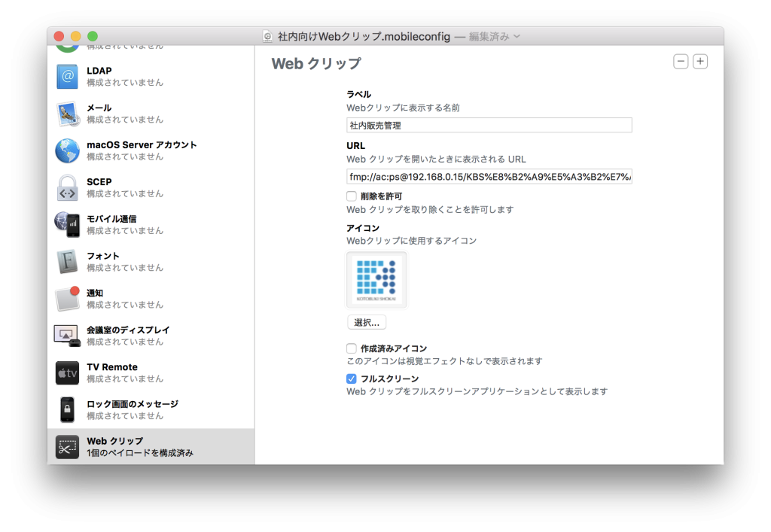This screenshot has width=771, height=532.
Task: Click the Web クリップ heading in the detail pane
Action: tap(316, 63)
